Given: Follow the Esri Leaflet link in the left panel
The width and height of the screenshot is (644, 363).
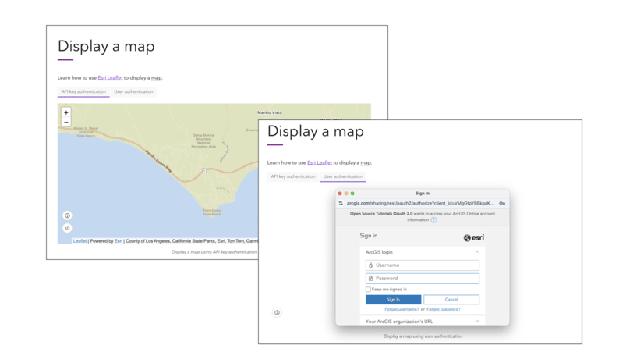Looking at the screenshot, I should click(x=110, y=78).
